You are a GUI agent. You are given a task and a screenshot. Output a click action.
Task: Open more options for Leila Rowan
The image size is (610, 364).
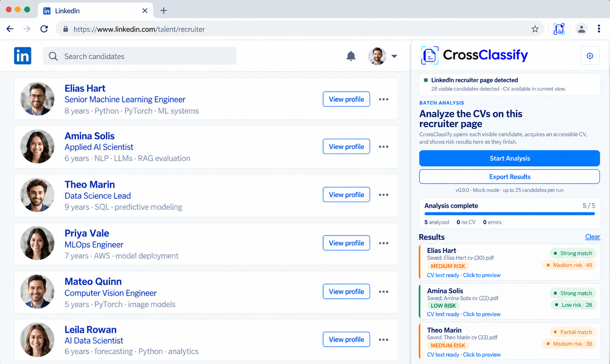[383, 340]
